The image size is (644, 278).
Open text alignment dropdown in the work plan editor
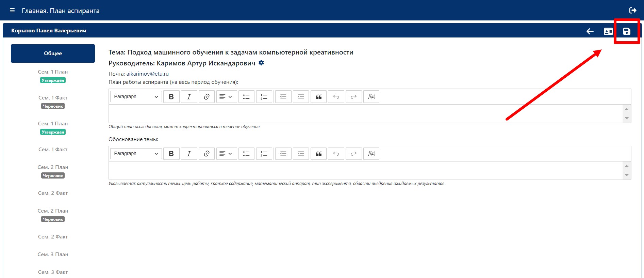point(226,97)
